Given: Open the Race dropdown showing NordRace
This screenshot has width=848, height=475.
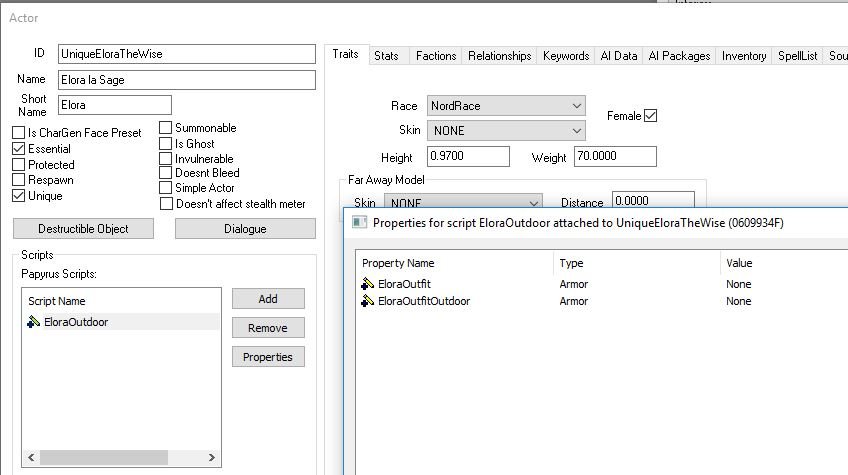Looking at the screenshot, I should [506, 105].
